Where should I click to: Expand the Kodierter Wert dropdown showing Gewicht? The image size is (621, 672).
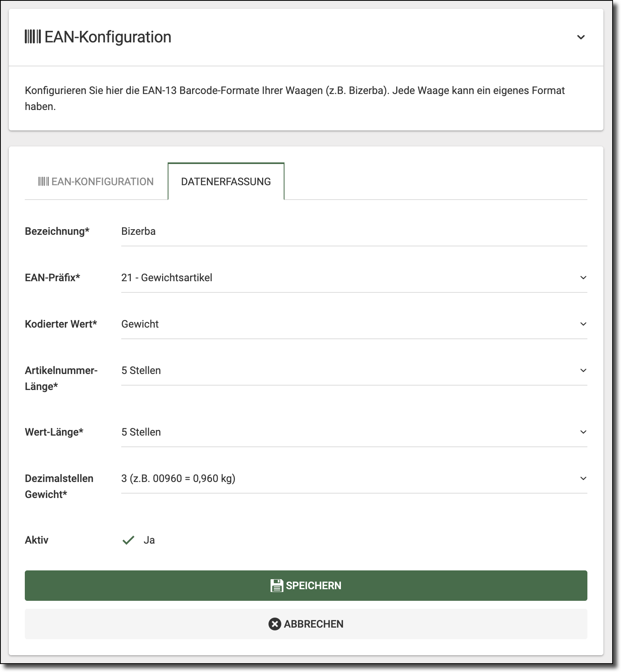(x=354, y=324)
